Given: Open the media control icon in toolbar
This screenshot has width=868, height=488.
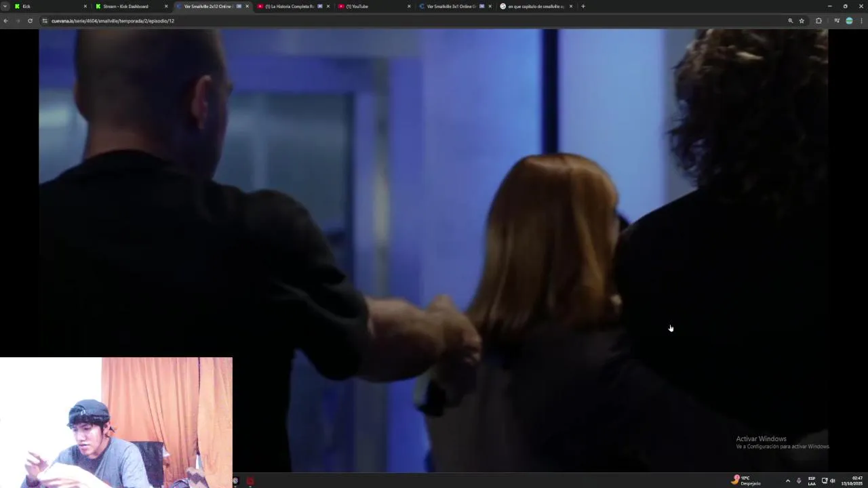Looking at the screenshot, I should (x=837, y=21).
